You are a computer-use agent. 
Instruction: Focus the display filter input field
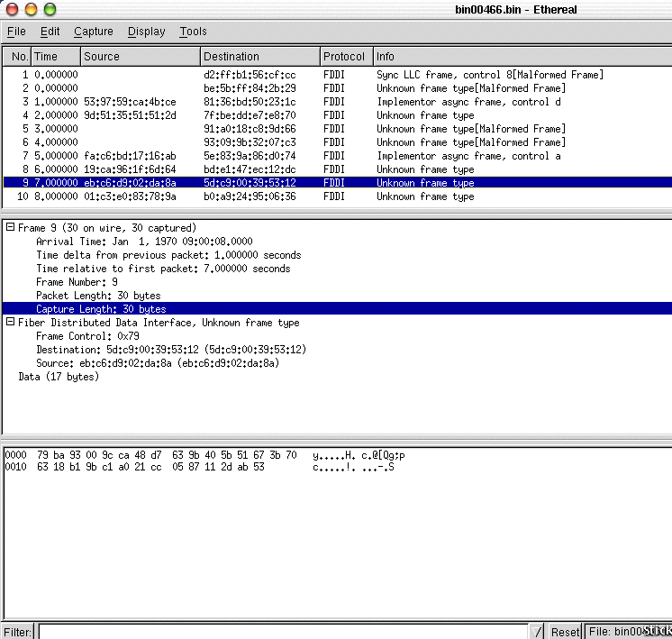(x=283, y=632)
